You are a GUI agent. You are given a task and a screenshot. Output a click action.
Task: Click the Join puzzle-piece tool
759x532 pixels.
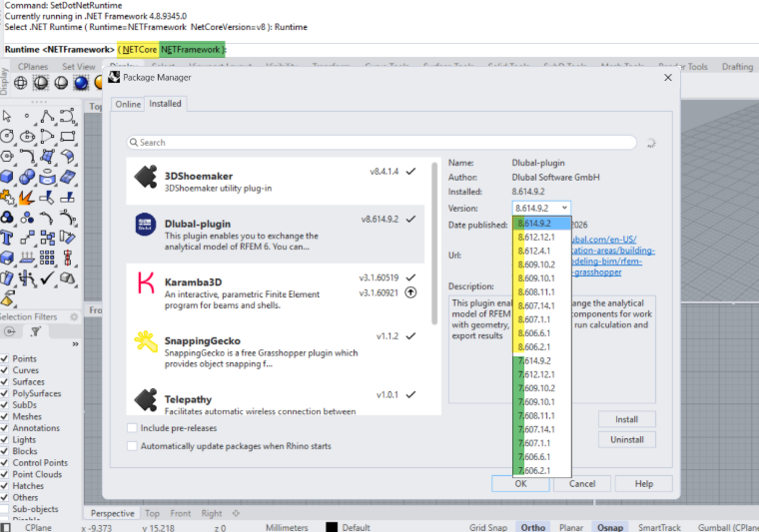point(7,198)
